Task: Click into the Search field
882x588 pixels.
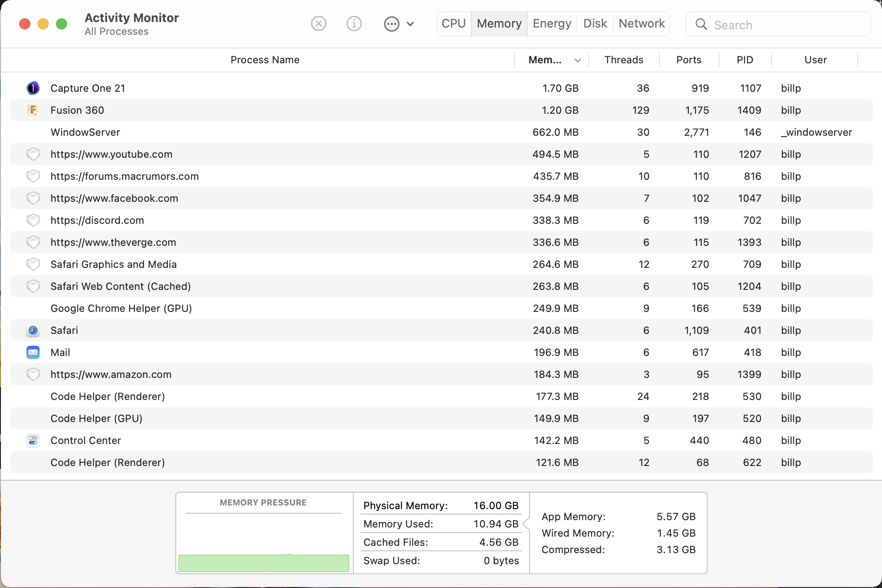Action: (x=778, y=24)
